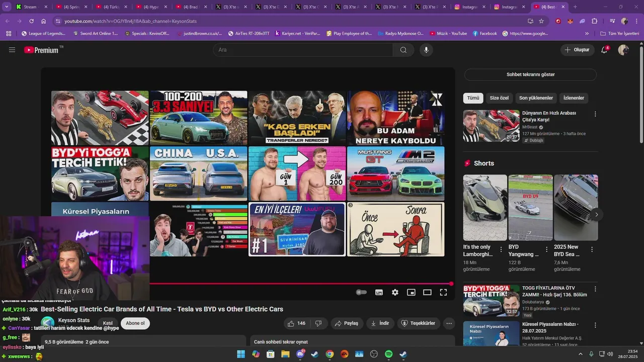Click the Chrome home button
The image size is (644, 362).
[x=43, y=21]
